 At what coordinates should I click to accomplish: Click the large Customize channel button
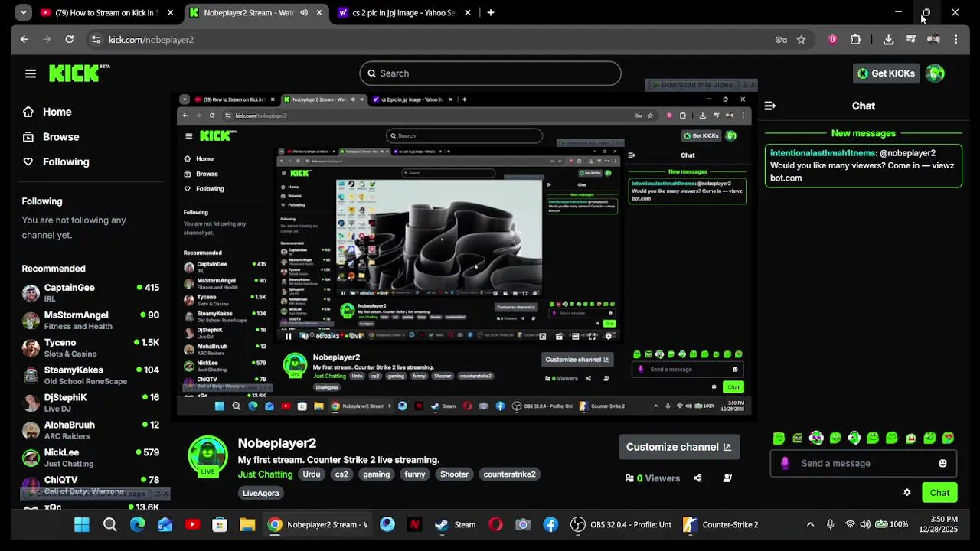[679, 447]
